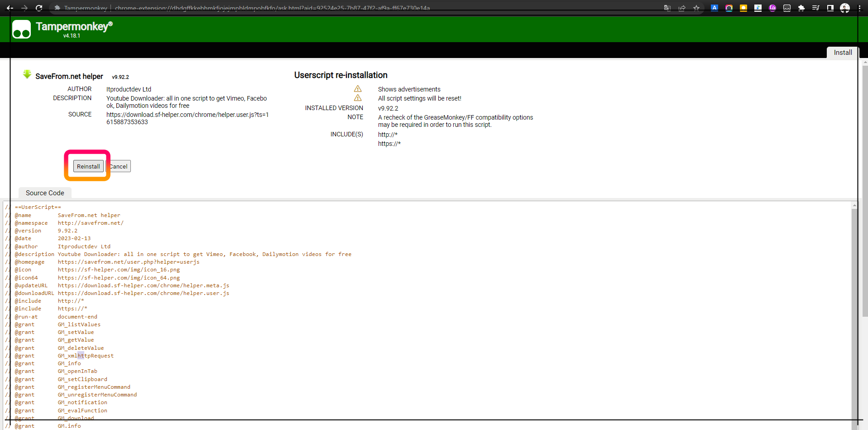
Task: Click the translate page icon
Action: (667, 8)
